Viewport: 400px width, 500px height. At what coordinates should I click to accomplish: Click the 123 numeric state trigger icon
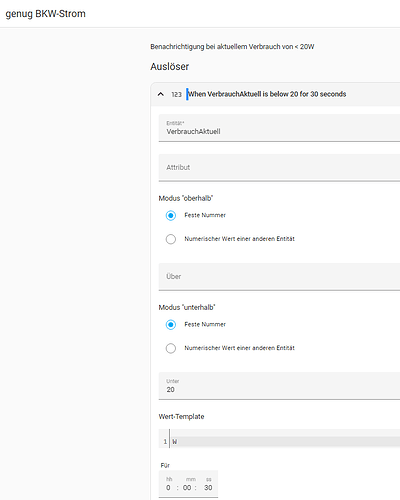[x=176, y=94]
